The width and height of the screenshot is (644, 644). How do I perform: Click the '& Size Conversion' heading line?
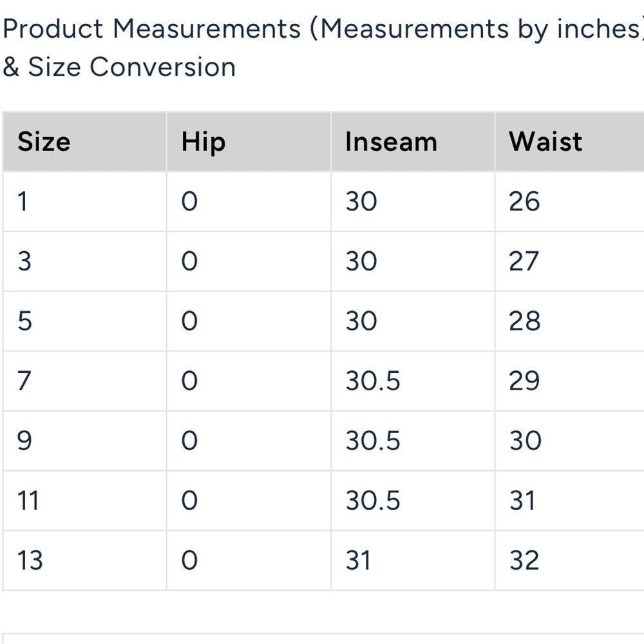point(119,66)
